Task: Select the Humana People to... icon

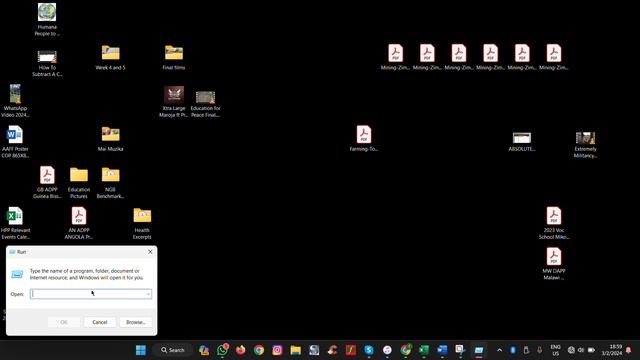Action: pos(47,20)
